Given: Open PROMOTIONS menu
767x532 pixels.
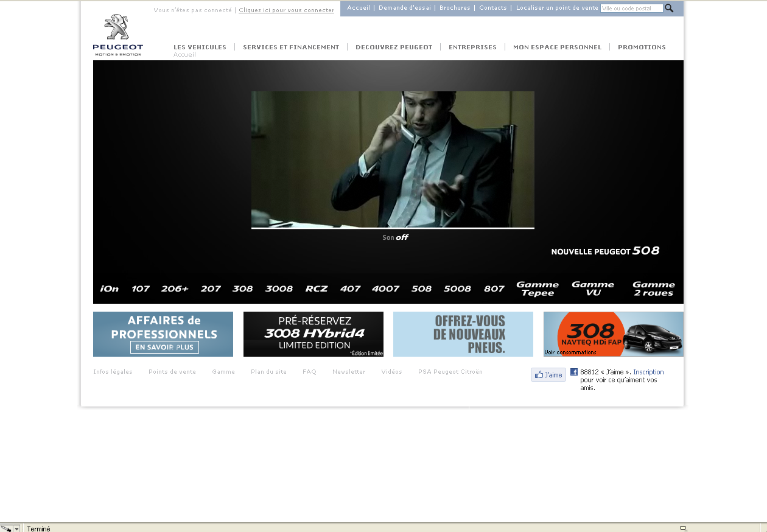Looking at the screenshot, I should tap(642, 47).
